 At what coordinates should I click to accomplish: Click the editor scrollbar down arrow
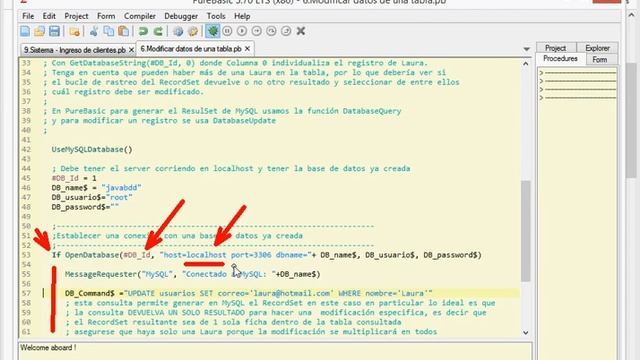526,333
